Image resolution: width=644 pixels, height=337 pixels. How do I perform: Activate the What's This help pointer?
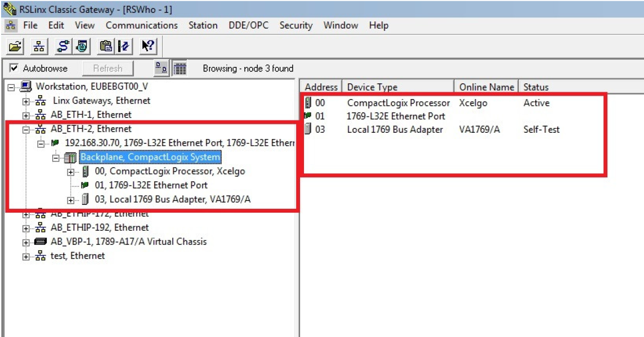[x=148, y=46]
